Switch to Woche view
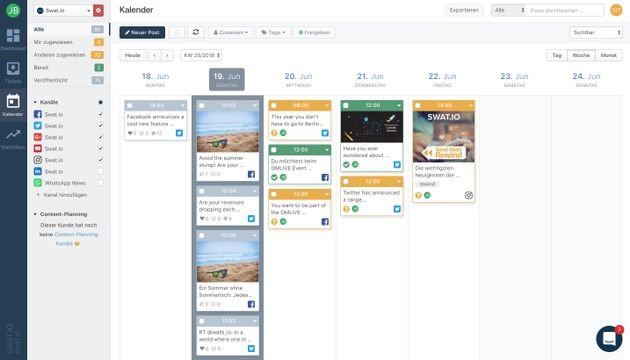 click(x=581, y=55)
